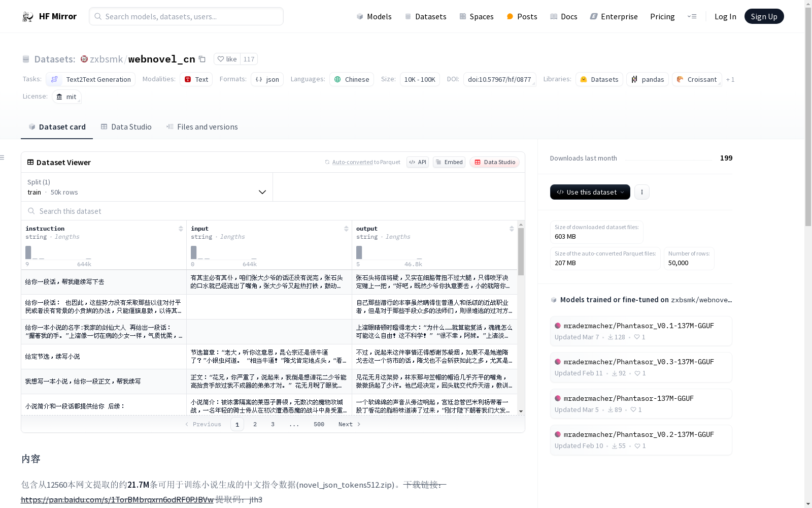
Task: Open the like count 117
Action: click(x=249, y=59)
